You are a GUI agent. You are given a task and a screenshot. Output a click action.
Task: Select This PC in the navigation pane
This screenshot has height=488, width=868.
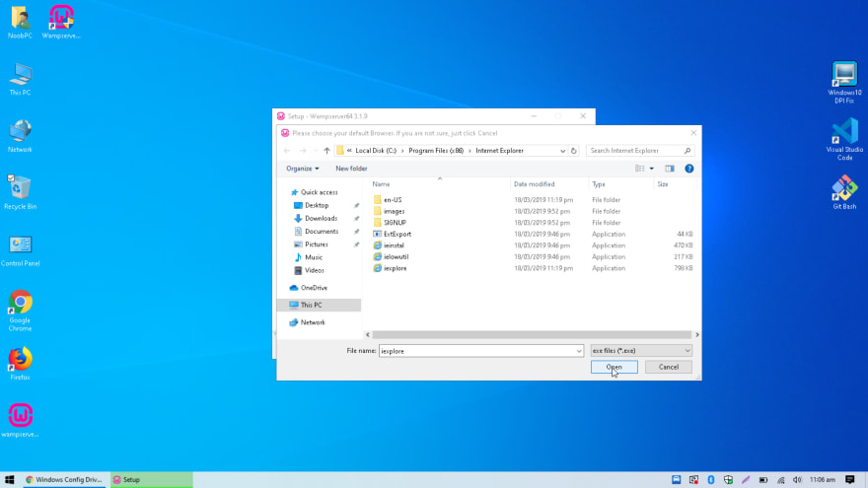[319, 305]
